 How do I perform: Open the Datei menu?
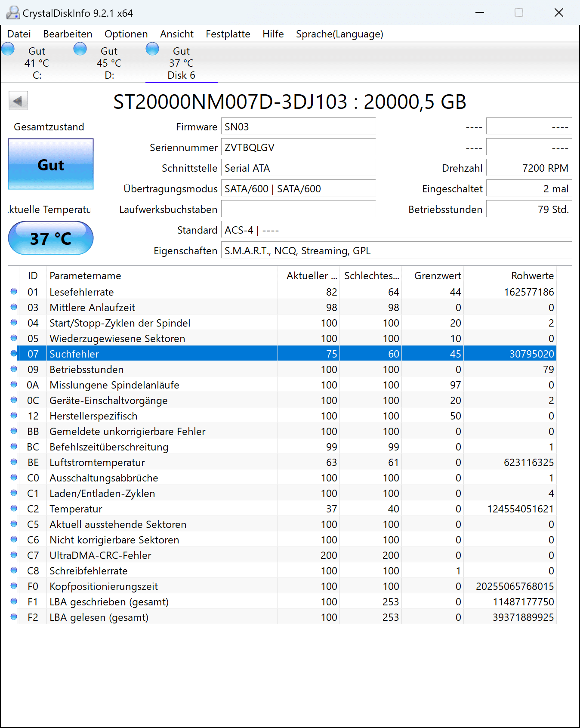(x=19, y=34)
